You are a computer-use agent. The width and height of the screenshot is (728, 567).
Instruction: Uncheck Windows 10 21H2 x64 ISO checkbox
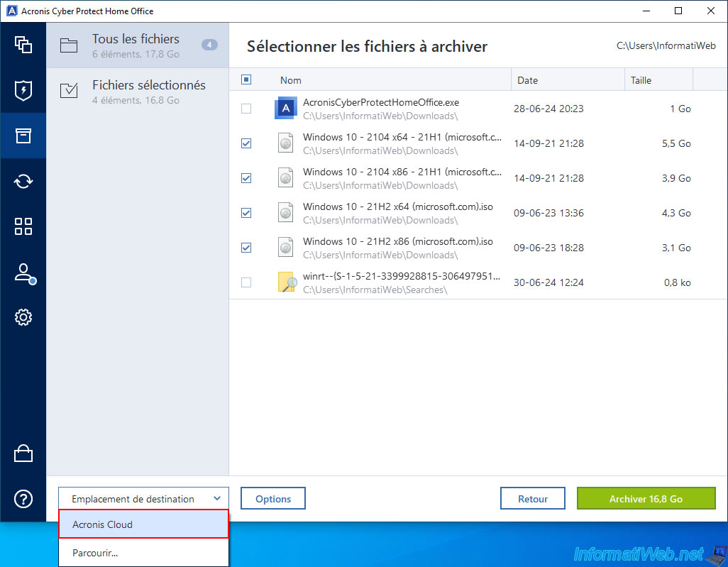(246, 213)
